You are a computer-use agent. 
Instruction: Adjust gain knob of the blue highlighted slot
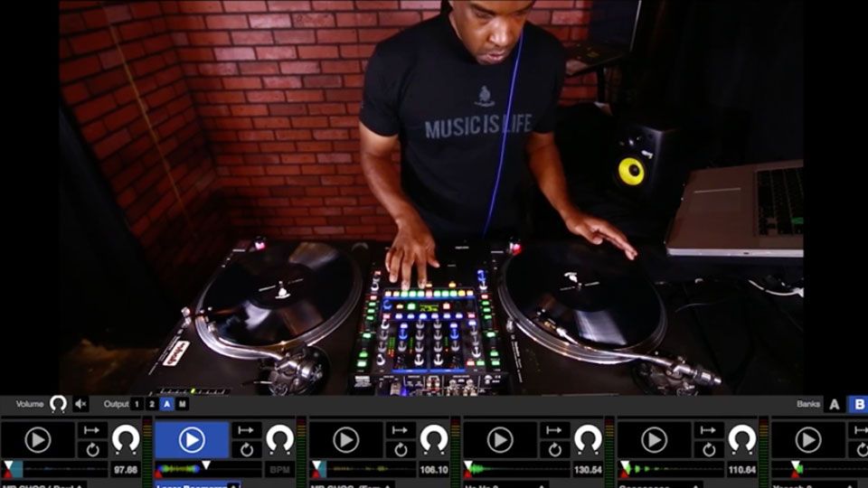279,440
